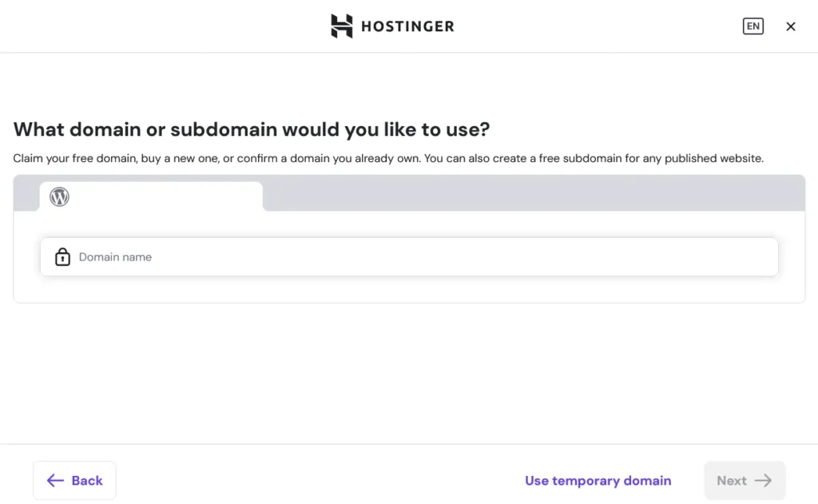Click the padlock icon in the domain field
The image size is (818, 504).
point(62,256)
